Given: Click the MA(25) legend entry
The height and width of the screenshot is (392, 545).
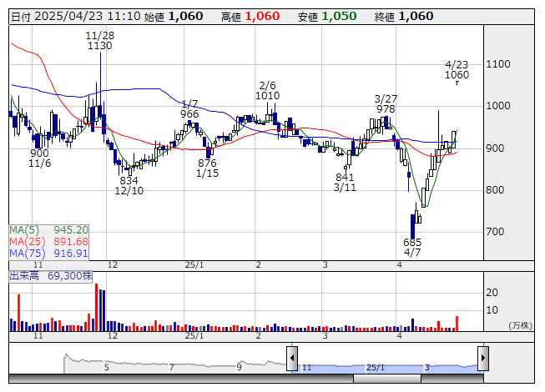Looking at the screenshot, I should click(x=49, y=241).
